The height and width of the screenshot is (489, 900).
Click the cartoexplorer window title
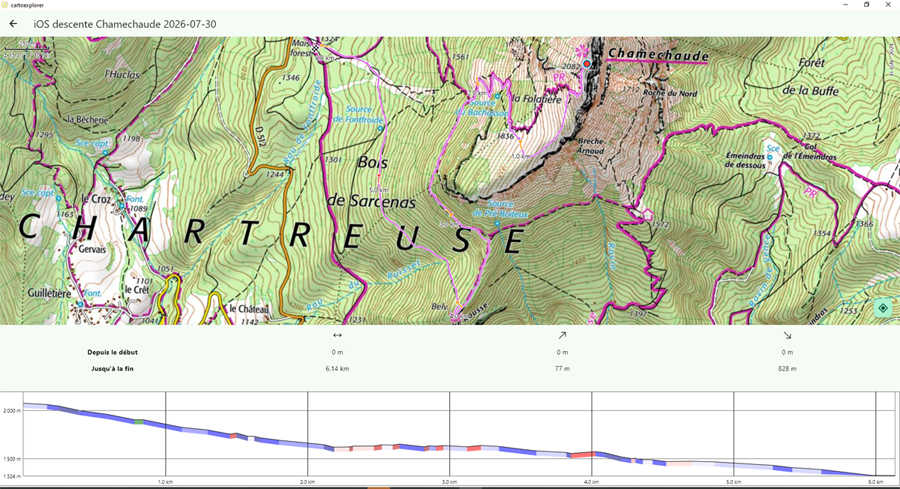point(27,5)
